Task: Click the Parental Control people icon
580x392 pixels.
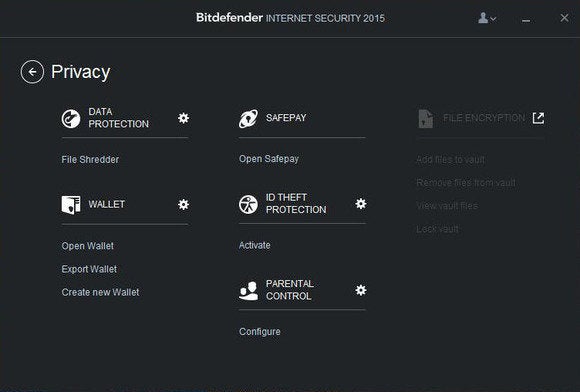Action: point(249,291)
